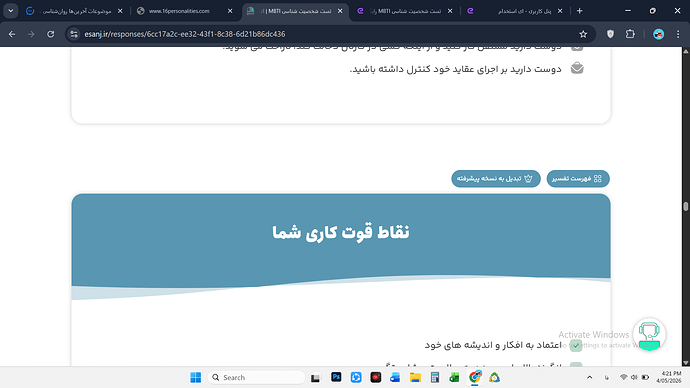Click the فهرست تفسیر button

point(578,179)
